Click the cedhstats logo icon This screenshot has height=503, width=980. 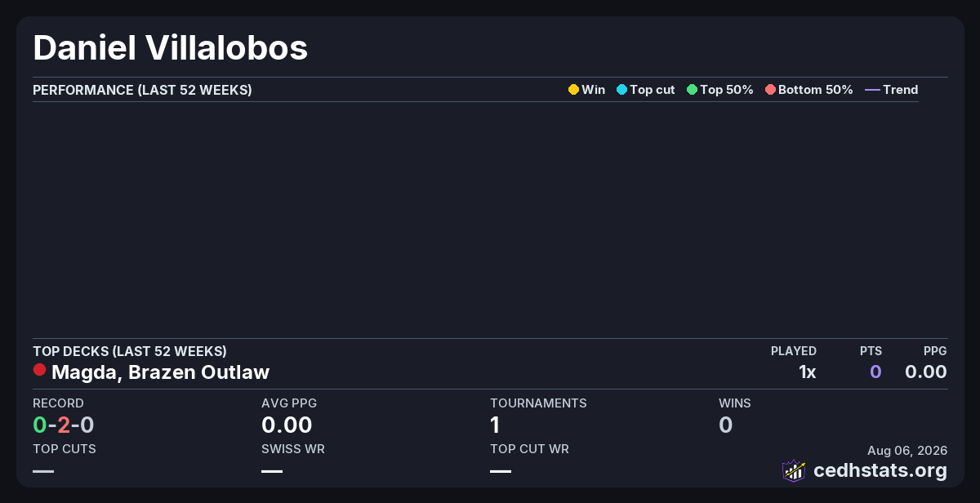tap(794, 470)
